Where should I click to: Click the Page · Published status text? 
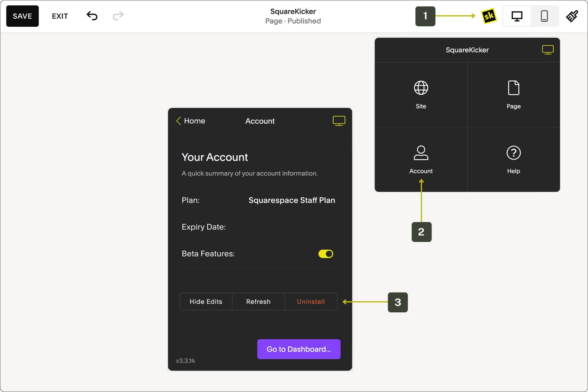click(x=293, y=21)
